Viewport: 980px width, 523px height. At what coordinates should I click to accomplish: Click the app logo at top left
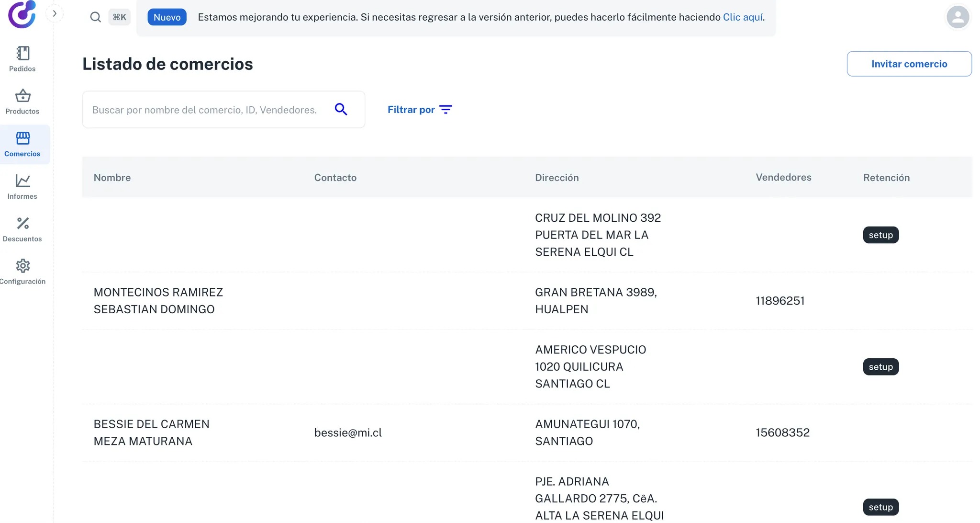[x=22, y=14]
